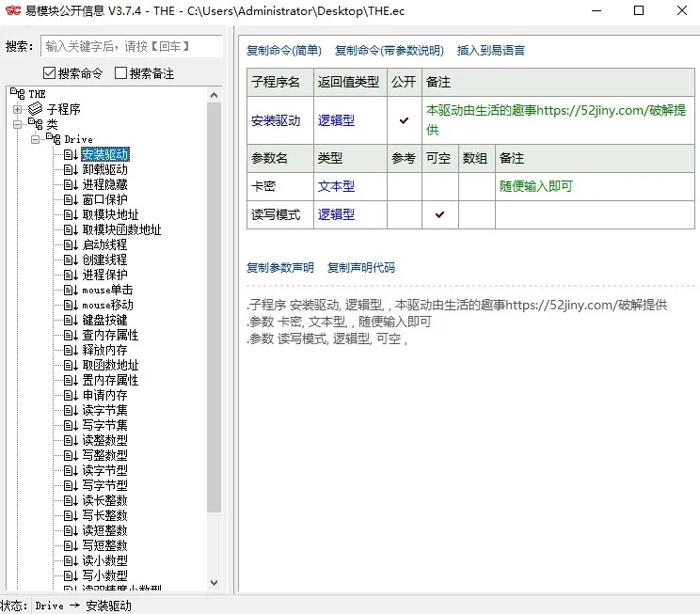700x614 pixels.
Task: Click the icon beside 申请内存
Action: click(71, 395)
